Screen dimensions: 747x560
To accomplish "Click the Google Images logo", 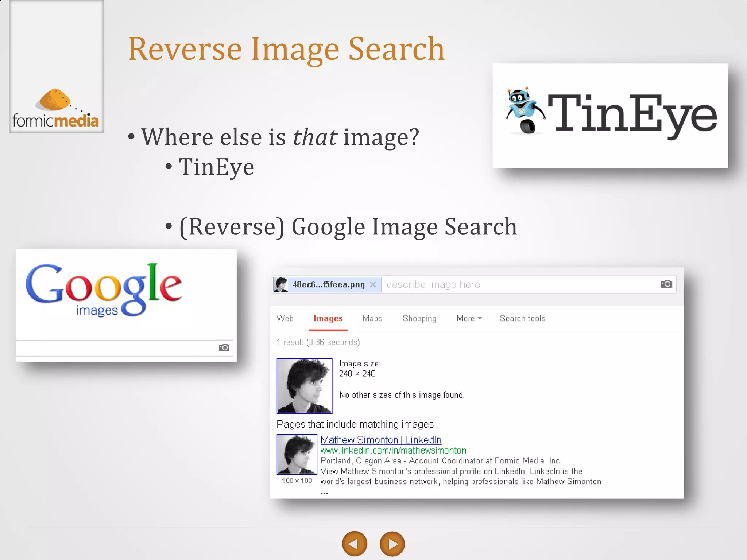I will tap(104, 289).
